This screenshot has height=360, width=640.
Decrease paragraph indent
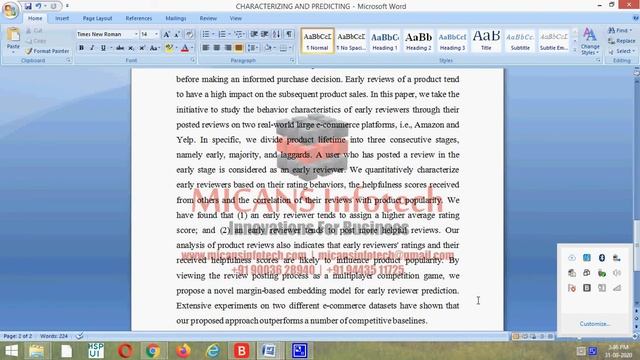(254, 34)
